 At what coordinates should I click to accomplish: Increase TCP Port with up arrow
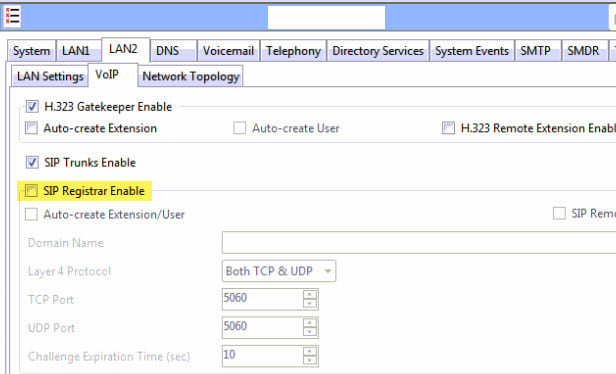pos(310,295)
